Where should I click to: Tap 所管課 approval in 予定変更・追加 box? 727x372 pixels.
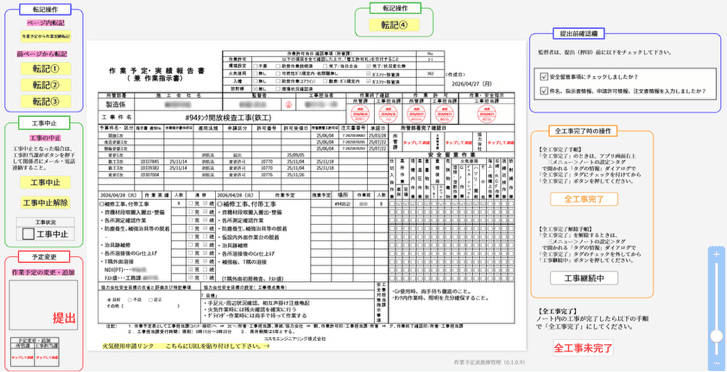click(x=22, y=358)
